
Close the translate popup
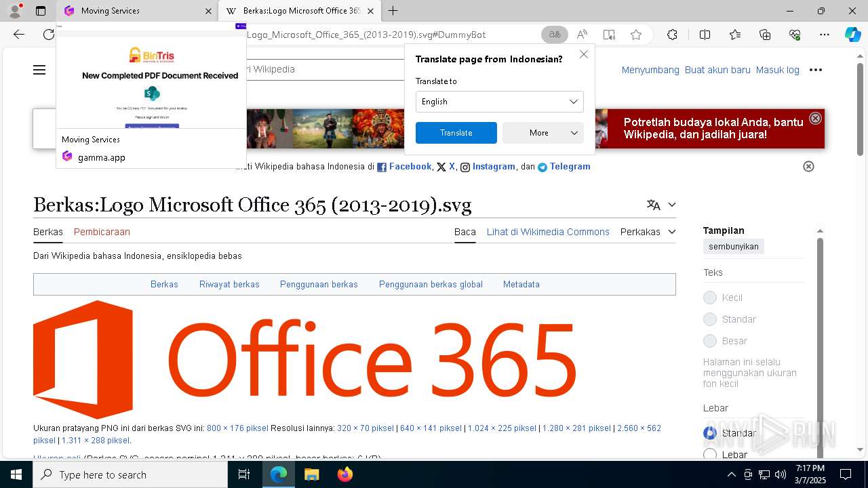(x=584, y=54)
